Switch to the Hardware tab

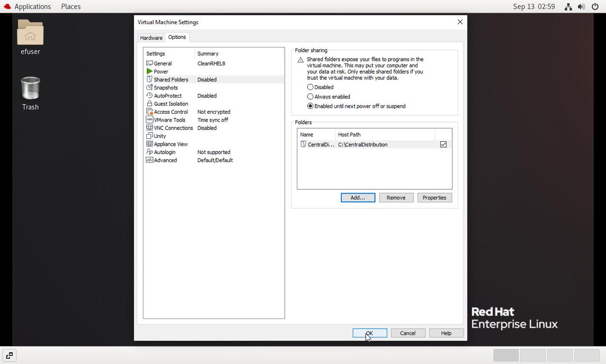[x=151, y=38]
